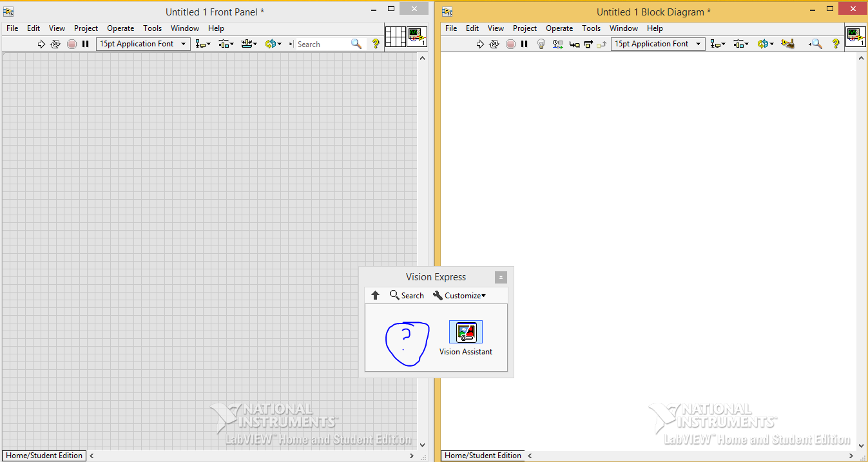Click search magnifier in Block Diagram toolbar
The image size is (868, 462).
(x=815, y=44)
